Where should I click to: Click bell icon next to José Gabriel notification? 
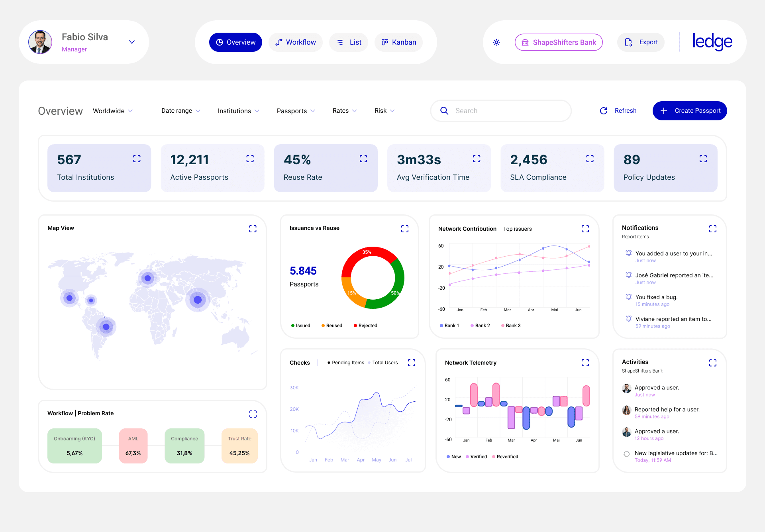(628, 275)
